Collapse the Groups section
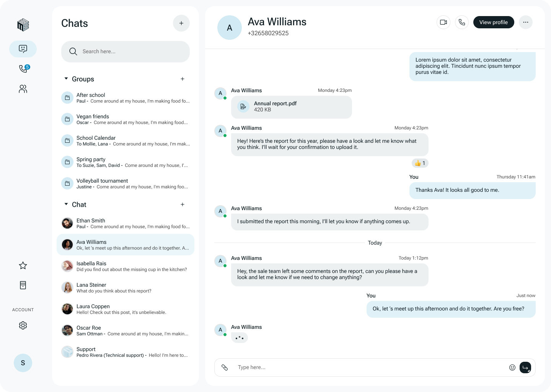Screen dimensions: 551x392 [x=66, y=79]
